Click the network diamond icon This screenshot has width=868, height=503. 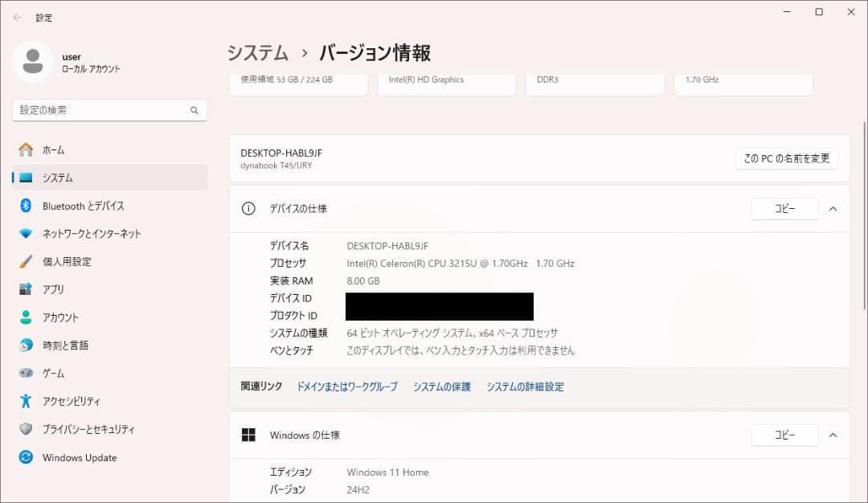pyautogui.click(x=26, y=234)
